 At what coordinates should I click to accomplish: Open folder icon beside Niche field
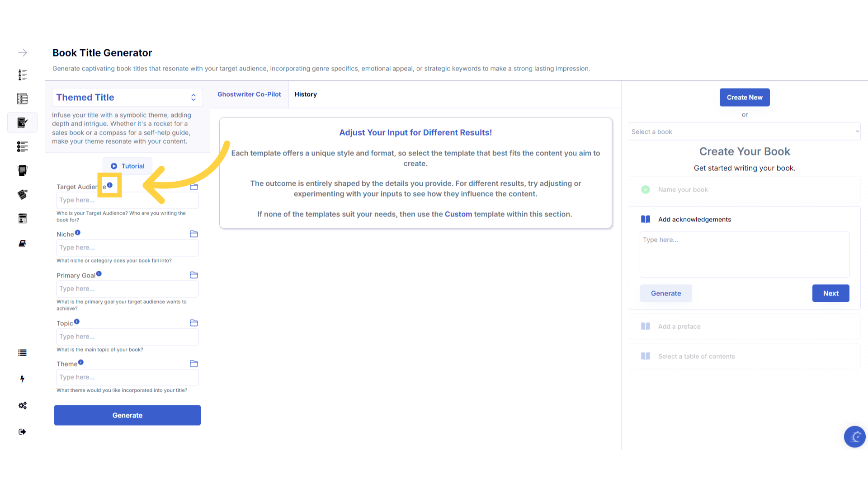[x=194, y=234]
